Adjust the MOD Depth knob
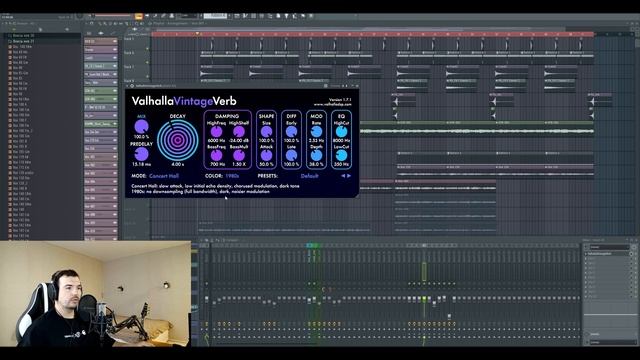This screenshot has width=640, height=360. 316,155
